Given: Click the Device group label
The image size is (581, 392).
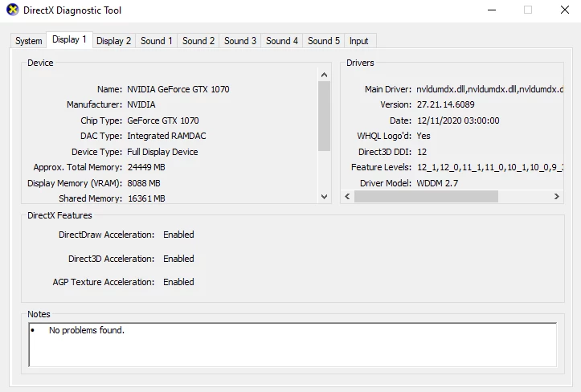Looking at the screenshot, I should [40, 63].
